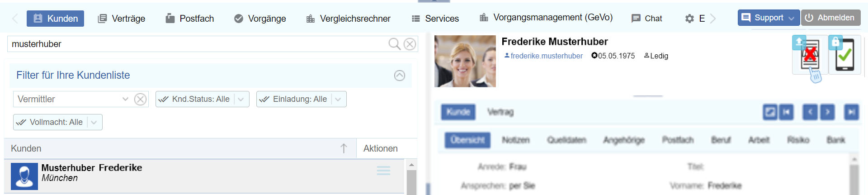Clear the Vermittler filter
Image resolution: width=868 pixels, height=195 pixels.
140,99
